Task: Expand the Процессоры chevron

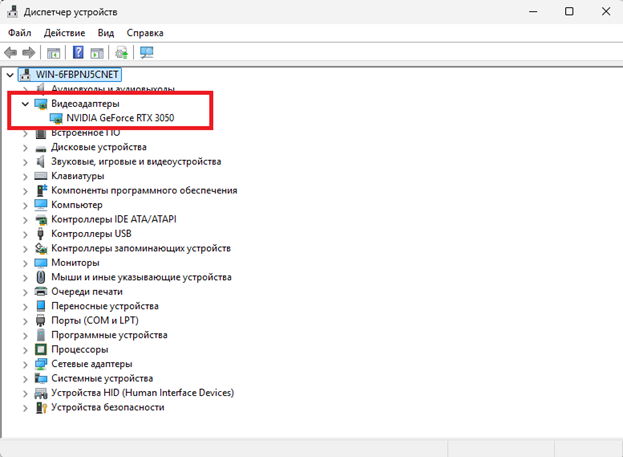Action: [x=25, y=350]
